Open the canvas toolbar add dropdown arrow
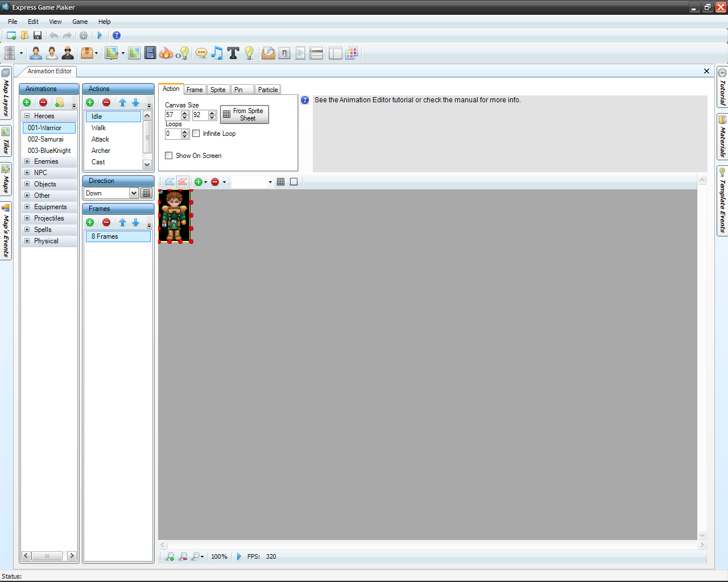The width and height of the screenshot is (728, 582). tap(205, 182)
